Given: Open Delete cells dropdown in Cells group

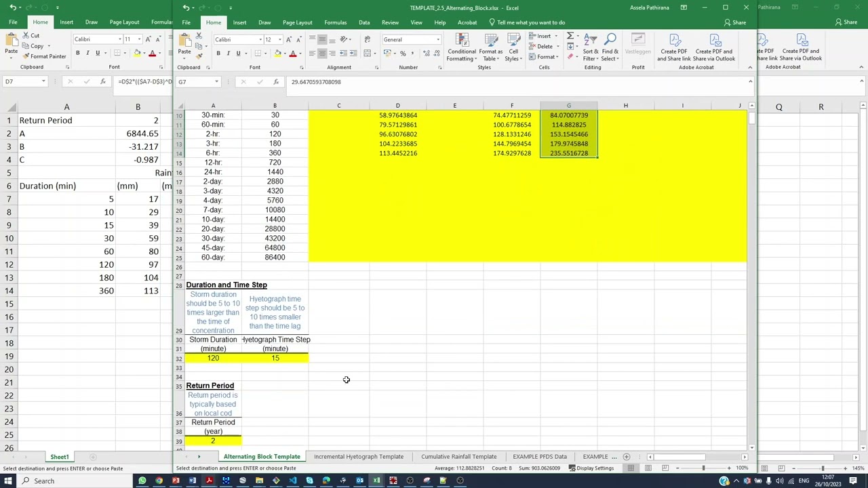Looking at the screenshot, I should click(x=557, y=47).
